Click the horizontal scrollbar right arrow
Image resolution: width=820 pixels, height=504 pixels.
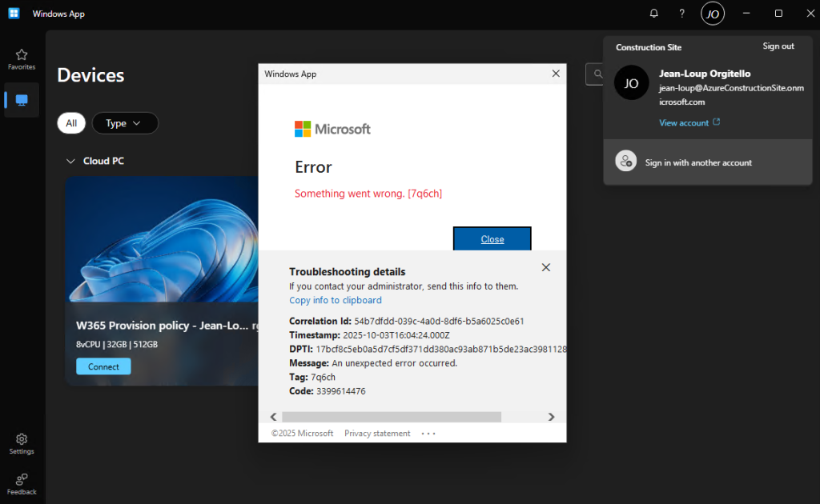(551, 417)
